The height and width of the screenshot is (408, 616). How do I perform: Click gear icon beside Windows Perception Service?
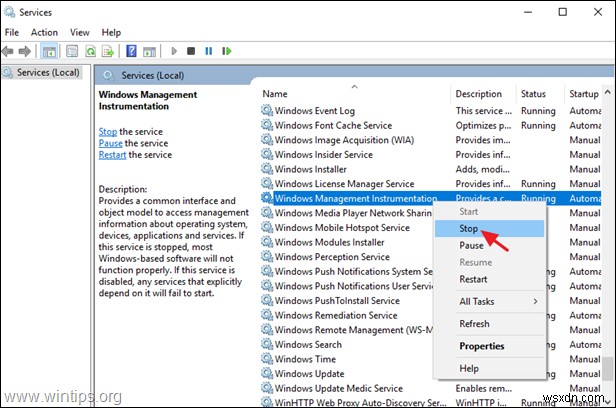pyautogui.click(x=267, y=256)
